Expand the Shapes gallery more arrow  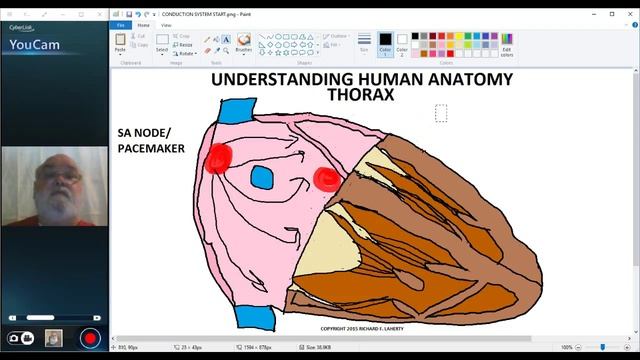pos(318,52)
